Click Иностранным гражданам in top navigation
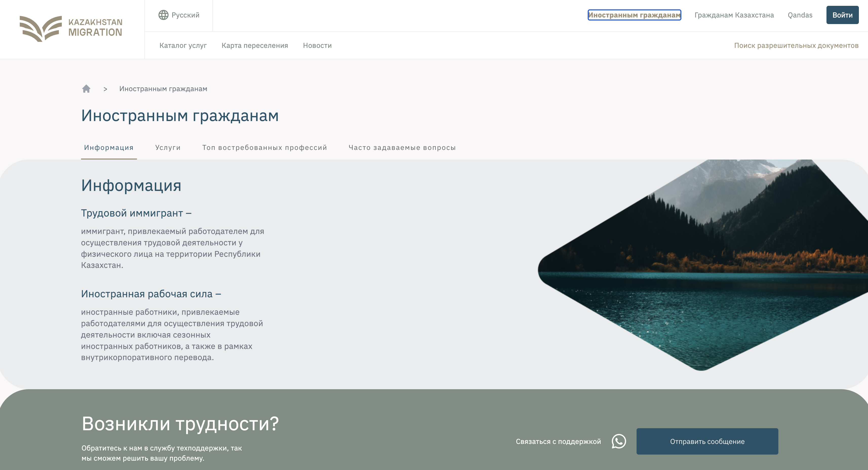 pos(634,15)
